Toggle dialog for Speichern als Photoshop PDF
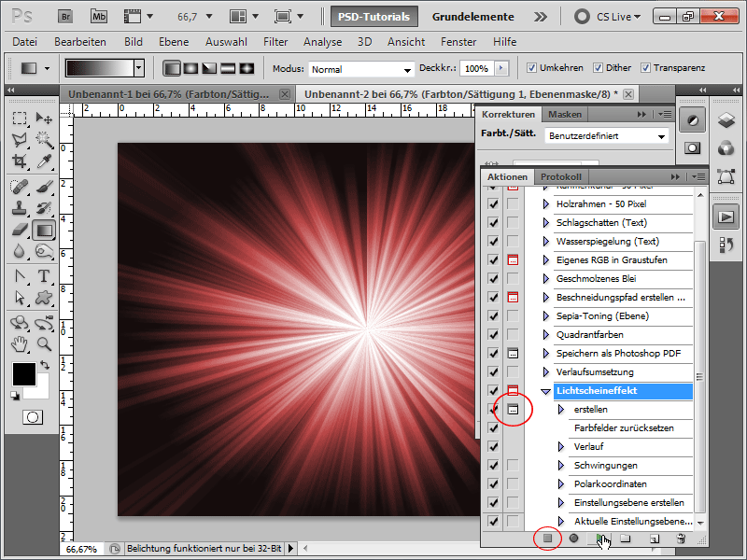 point(513,354)
